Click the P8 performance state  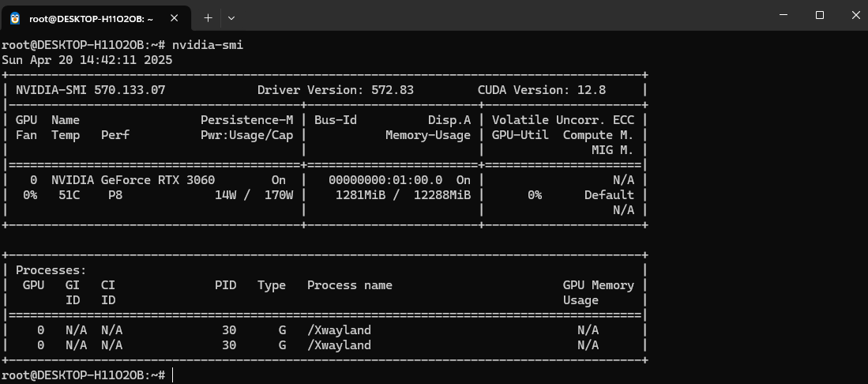tap(115, 195)
